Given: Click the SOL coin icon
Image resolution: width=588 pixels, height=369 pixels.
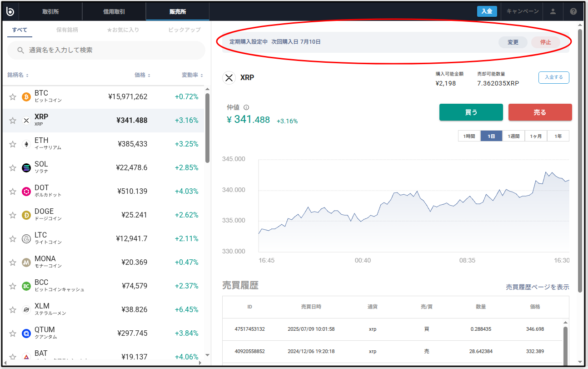Looking at the screenshot, I should [x=26, y=168].
